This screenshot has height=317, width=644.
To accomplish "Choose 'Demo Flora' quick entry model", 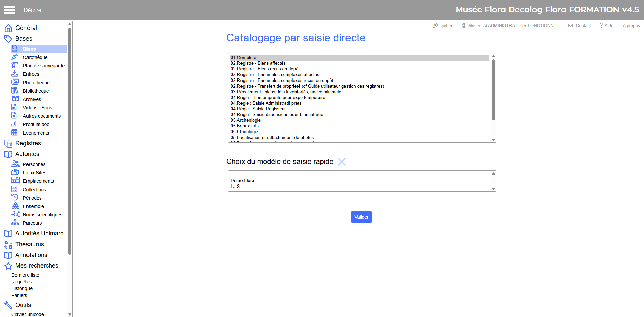I will [x=243, y=181].
